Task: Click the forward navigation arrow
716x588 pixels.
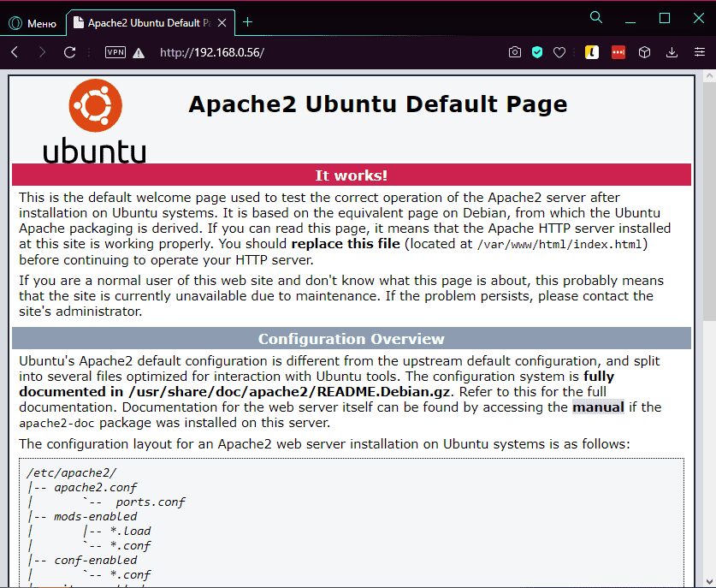Action: 43,51
